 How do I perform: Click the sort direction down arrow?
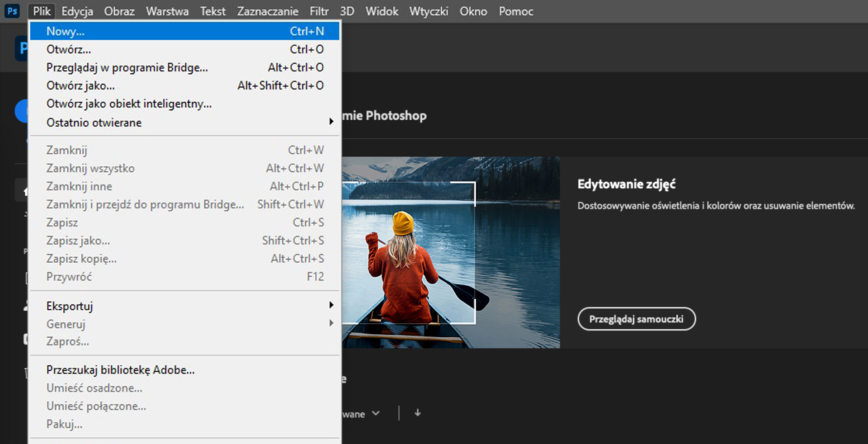pyautogui.click(x=418, y=413)
